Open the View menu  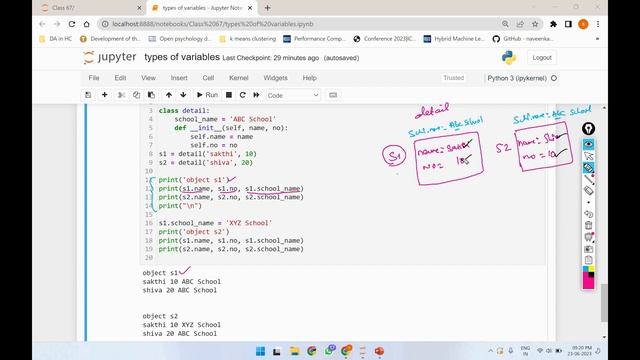tap(148, 78)
